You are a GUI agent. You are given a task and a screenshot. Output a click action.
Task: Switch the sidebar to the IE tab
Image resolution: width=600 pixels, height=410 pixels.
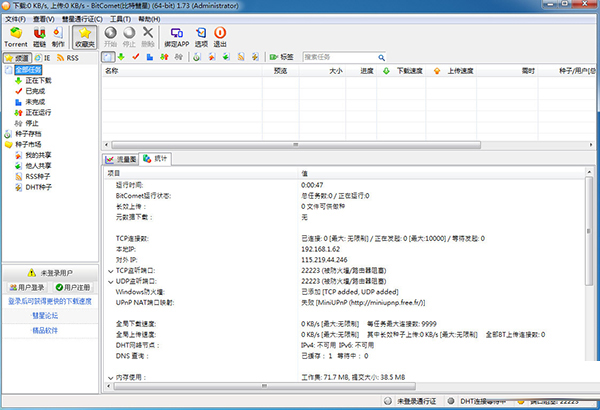click(x=47, y=58)
